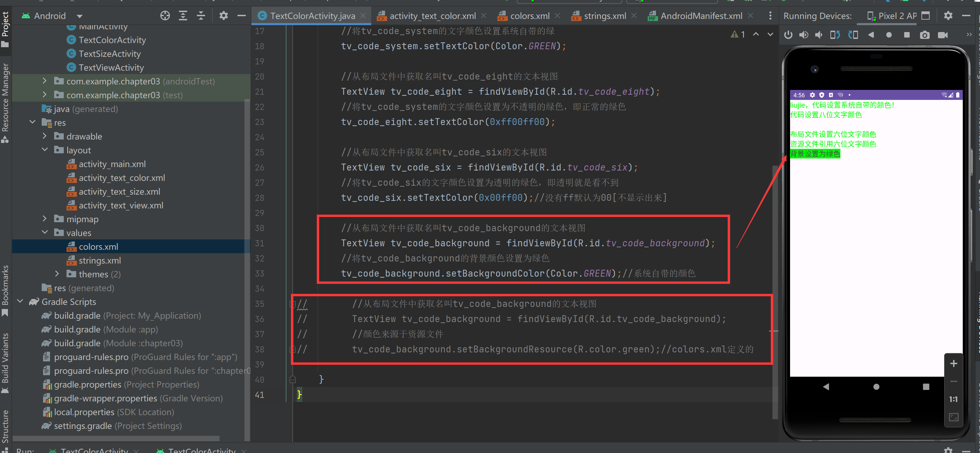
Task: Zoom in emulator with plus button
Action: click(953, 364)
